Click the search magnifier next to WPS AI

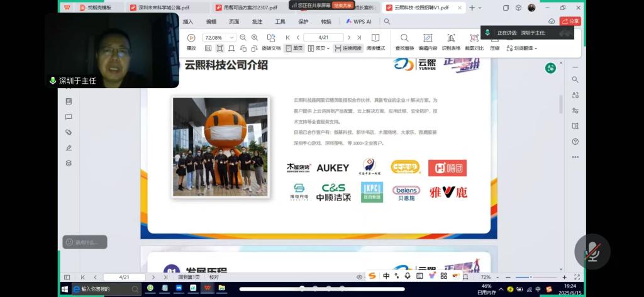pos(387,21)
